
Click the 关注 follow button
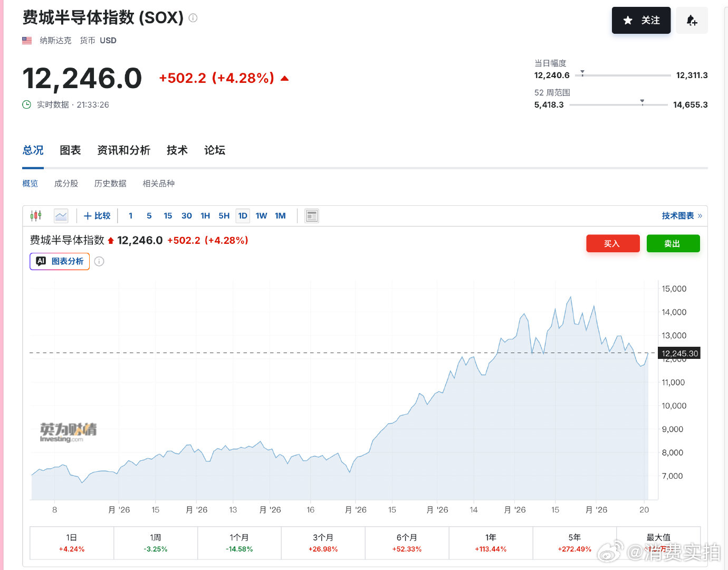[641, 20]
